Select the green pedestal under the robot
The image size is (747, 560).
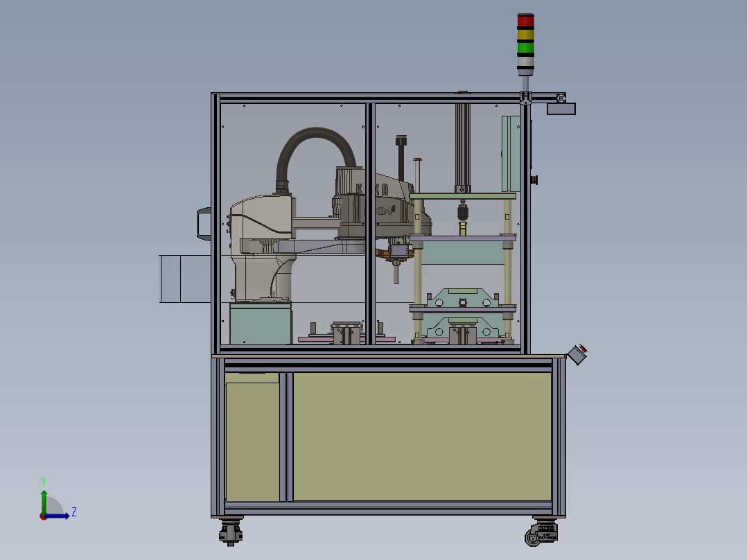tap(261, 323)
